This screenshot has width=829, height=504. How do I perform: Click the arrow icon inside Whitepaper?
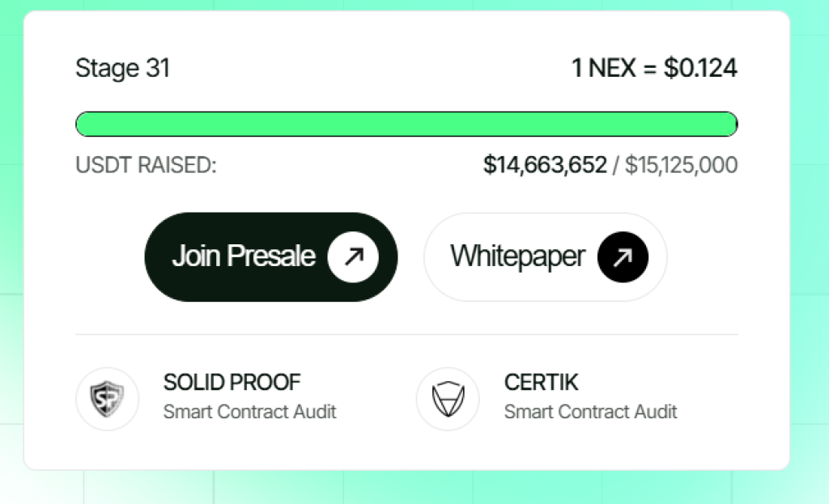(x=621, y=256)
